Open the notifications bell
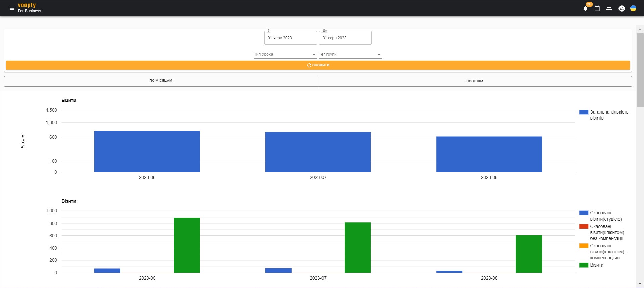Viewport: 644px width, 288px height. 585,9
